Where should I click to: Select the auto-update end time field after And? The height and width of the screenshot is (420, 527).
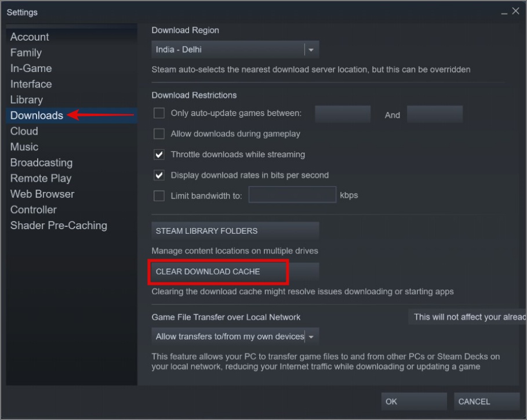(435, 114)
